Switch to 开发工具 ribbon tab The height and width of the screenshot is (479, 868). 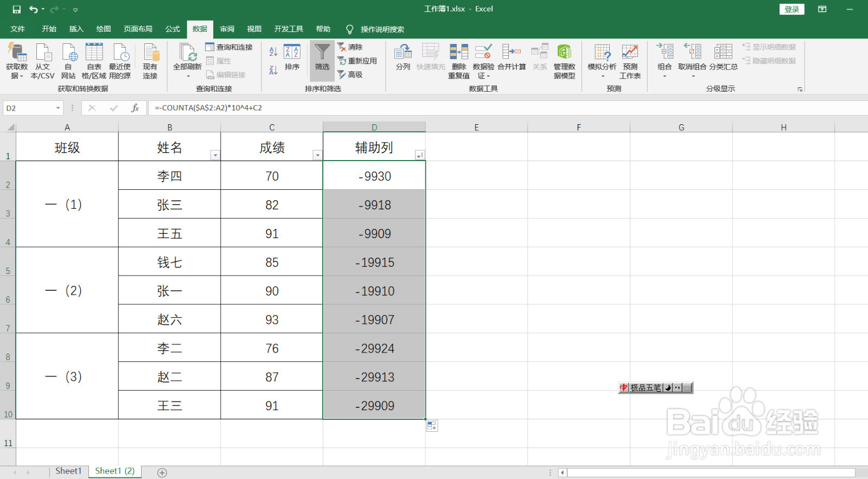(289, 29)
